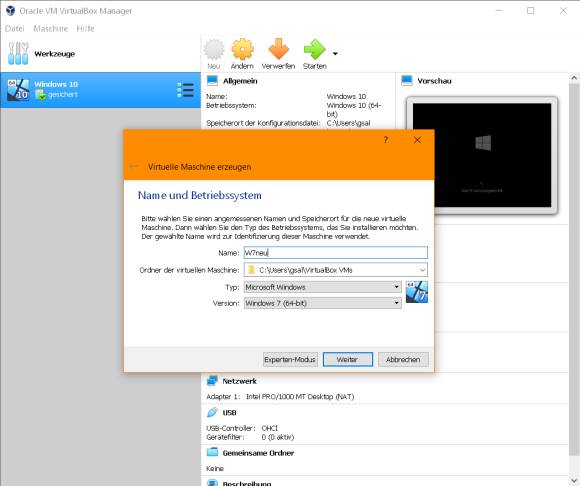Click the USB heading text
The width and height of the screenshot is (580, 486).
[x=229, y=413]
